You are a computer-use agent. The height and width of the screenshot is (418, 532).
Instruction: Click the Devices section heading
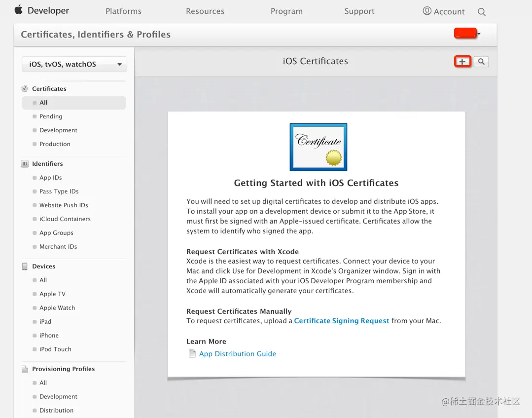[x=44, y=266]
